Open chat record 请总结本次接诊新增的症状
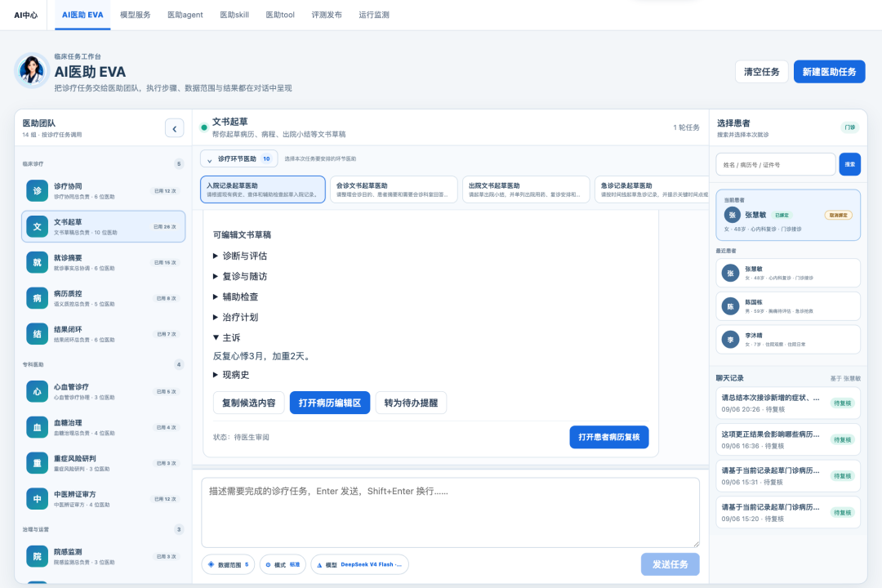Viewport: 882px width, 588px height. click(788, 403)
